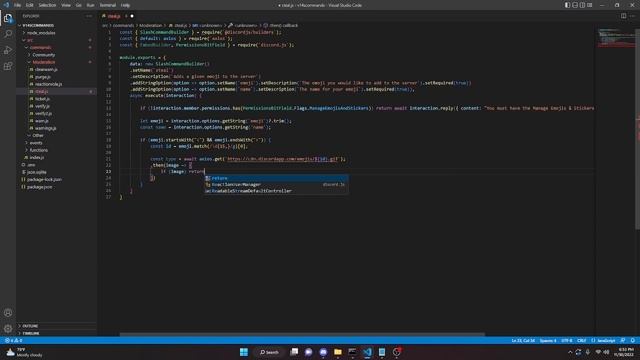Open the Search view in activity bar
Screen dimensions: 640x360
coord(8,34)
